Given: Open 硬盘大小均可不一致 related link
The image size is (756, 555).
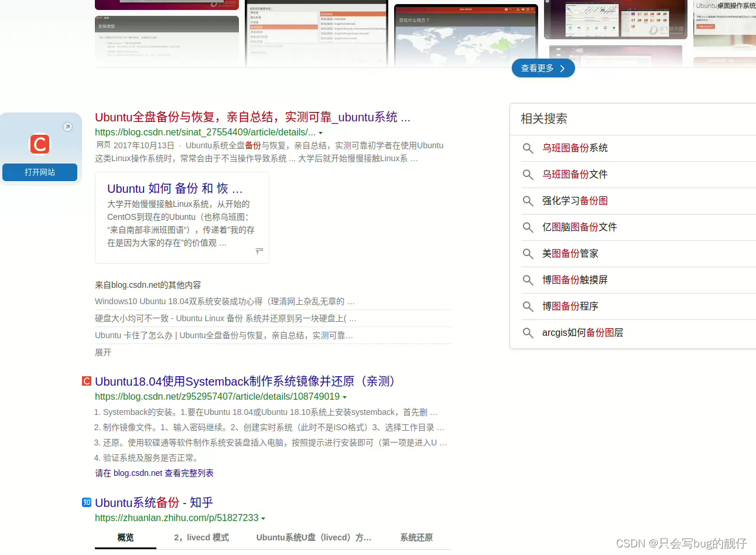Looking at the screenshot, I should pyautogui.click(x=225, y=318).
